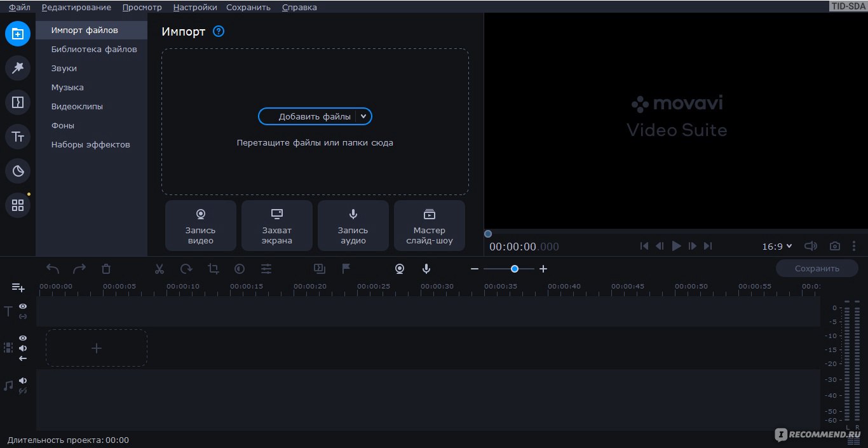Skip to the end of the project

click(x=708, y=246)
